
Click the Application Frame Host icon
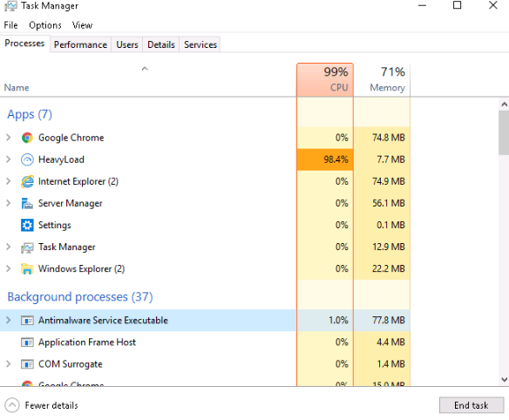point(27,342)
